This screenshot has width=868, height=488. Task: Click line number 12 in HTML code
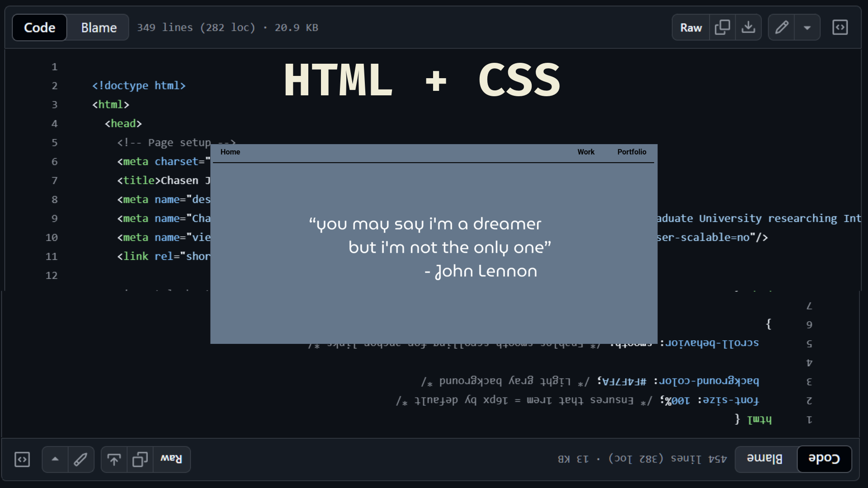tap(52, 276)
